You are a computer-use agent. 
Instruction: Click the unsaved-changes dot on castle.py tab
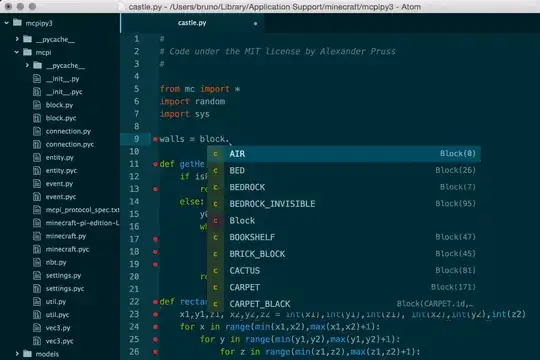[x=255, y=24]
